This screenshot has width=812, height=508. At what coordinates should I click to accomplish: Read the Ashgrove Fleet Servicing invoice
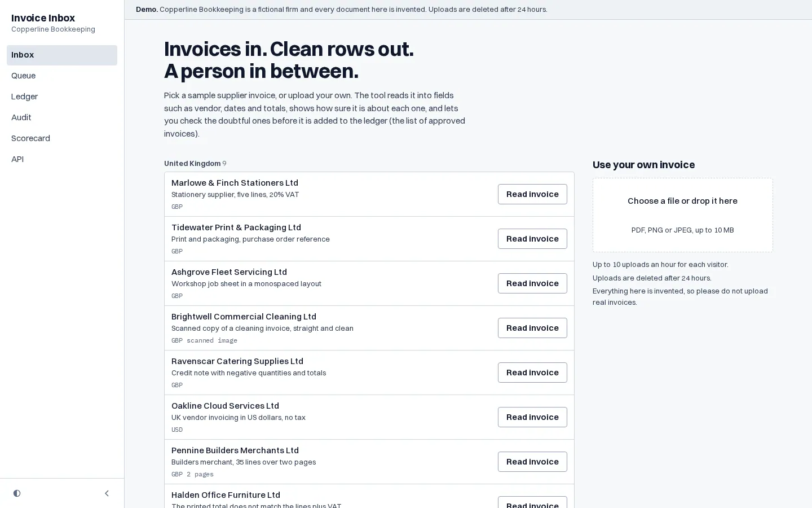tap(532, 283)
